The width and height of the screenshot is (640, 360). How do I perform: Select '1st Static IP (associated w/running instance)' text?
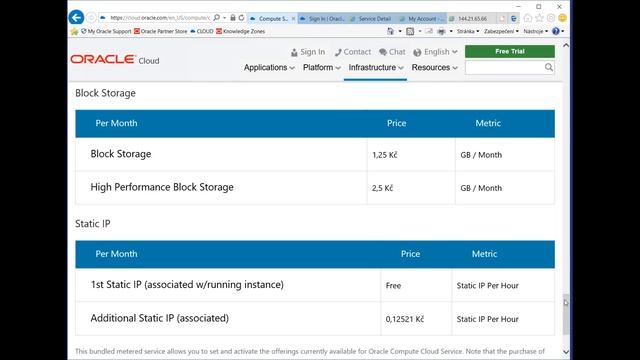pos(187,284)
